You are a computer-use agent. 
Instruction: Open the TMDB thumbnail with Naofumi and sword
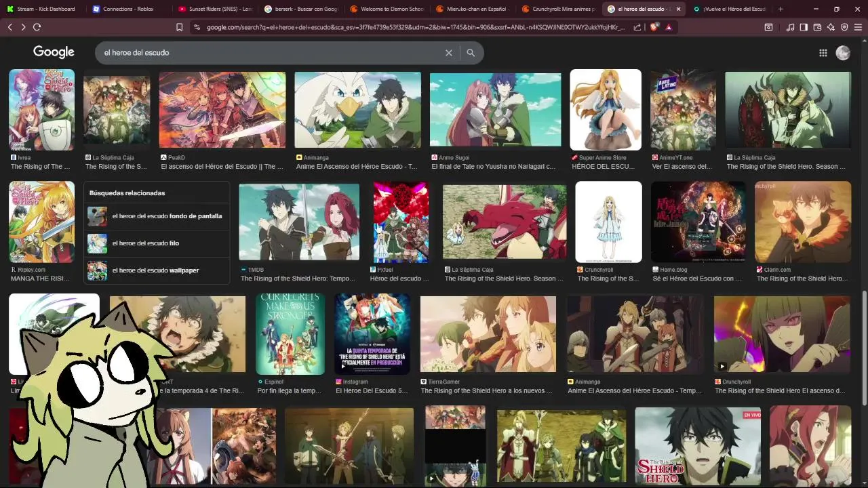pyautogui.click(x=299, y=222)
